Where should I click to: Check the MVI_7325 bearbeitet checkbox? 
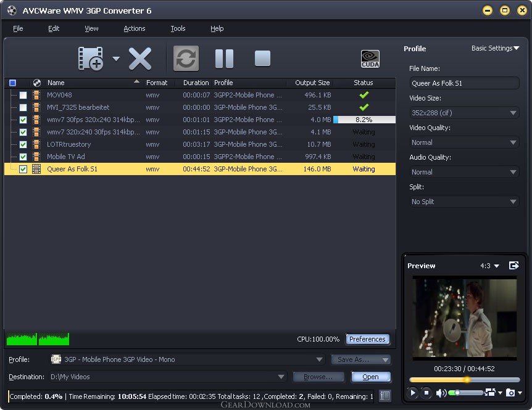click(x=23, y=107)
